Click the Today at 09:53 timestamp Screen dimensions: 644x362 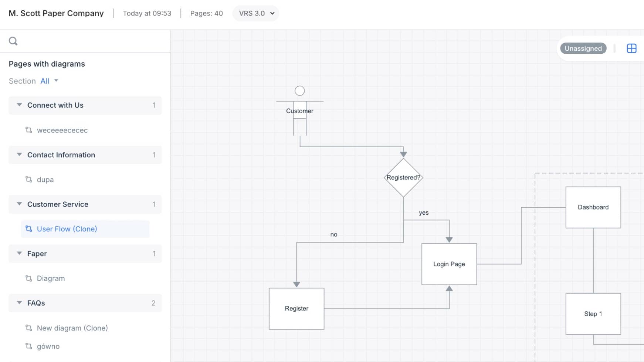[x=147, y=13]
